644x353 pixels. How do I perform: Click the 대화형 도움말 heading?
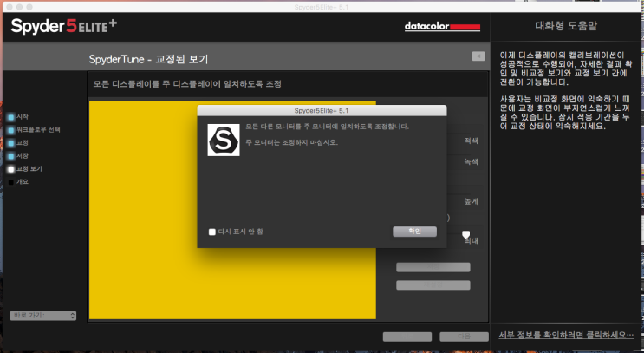click(565, 26)
